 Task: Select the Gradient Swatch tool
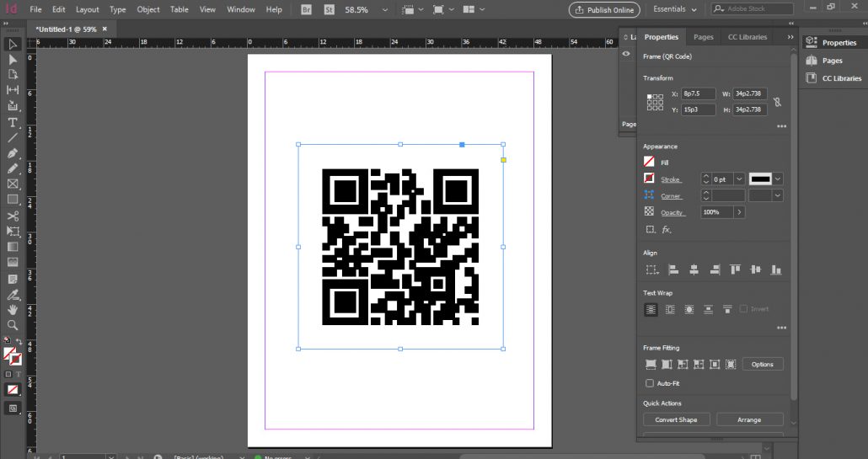(13, 247)
